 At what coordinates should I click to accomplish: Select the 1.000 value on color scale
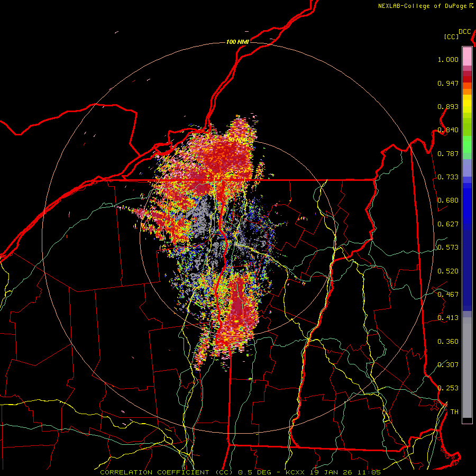(x=448, y=59)
